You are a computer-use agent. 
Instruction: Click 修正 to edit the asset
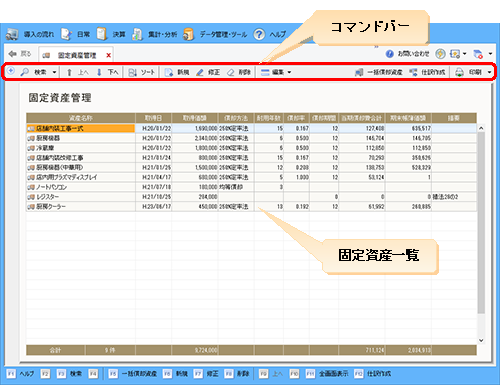click(x=208, y=72)
